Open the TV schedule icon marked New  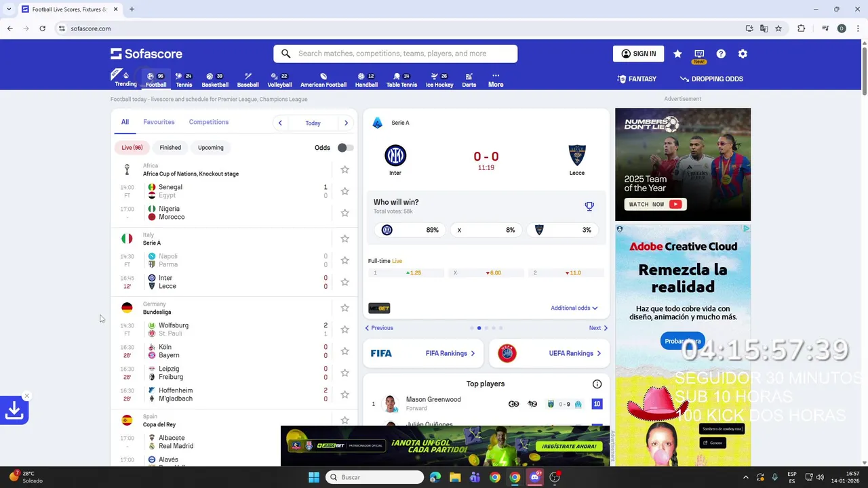click(x=699, y=54)
